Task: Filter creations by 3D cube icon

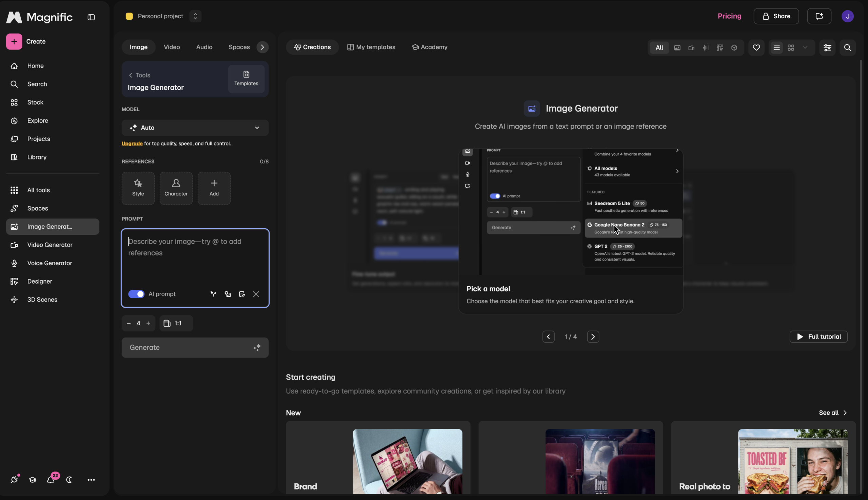Action: pyautogui.click(x=734, y=48)
